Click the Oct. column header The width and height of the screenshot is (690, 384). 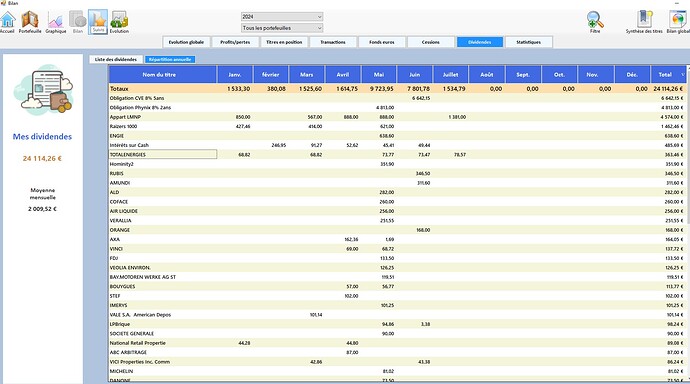point(559,75)
